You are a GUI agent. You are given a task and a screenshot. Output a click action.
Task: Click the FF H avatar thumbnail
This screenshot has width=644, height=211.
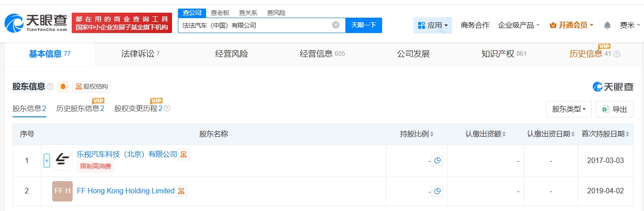tap(62, 191)
